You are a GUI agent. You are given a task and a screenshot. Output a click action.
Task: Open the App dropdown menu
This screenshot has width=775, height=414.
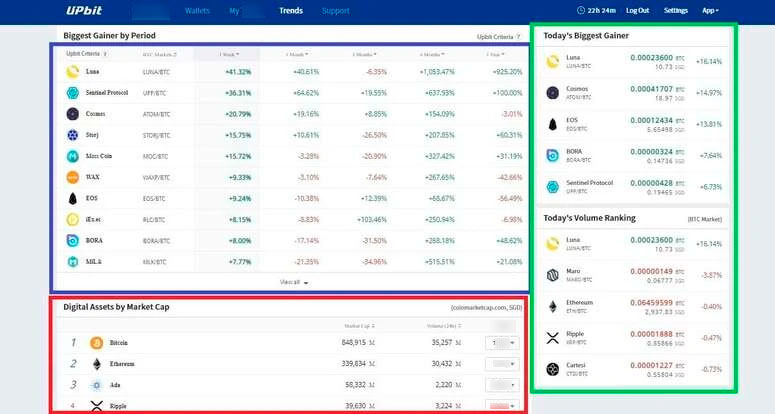click(710, 11)
